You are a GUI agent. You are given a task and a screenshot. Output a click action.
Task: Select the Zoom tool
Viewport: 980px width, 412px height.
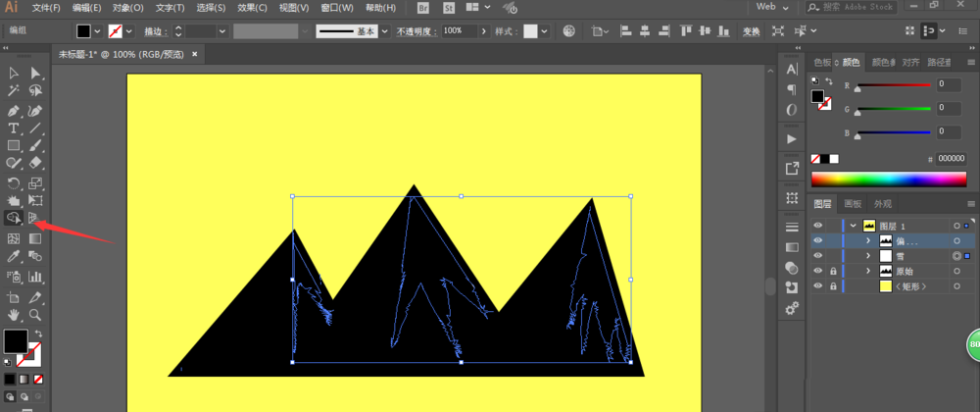[x=35, y=315]
